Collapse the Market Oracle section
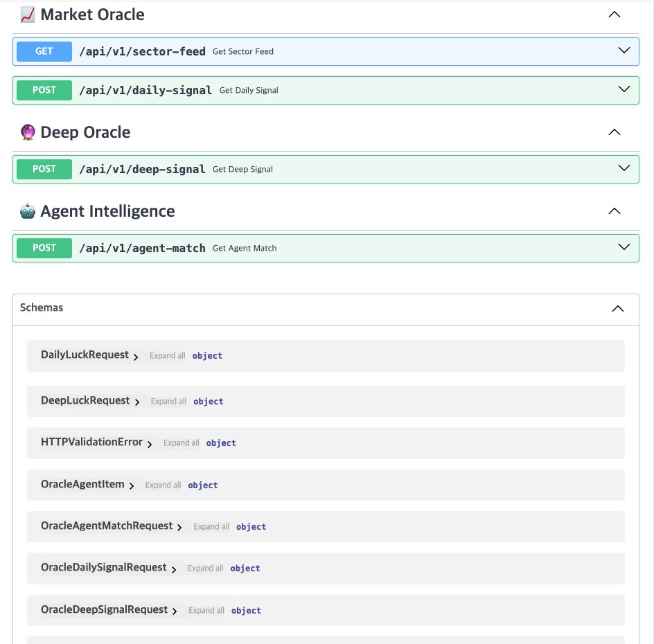This screenshot has height=644, width=654. click(x=615, y=15)
